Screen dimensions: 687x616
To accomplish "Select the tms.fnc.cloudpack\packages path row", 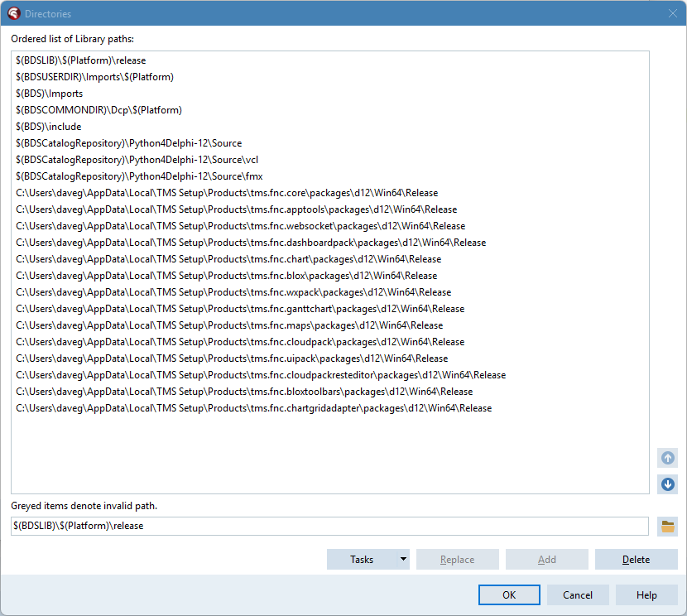I will (x=330, y=342).
